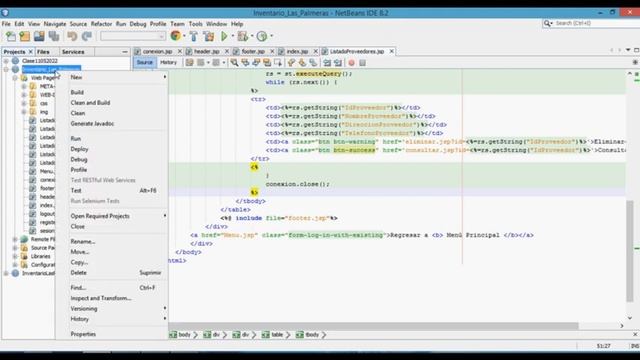Switch to the footer.jsp editor tab
Viewport: 640px width, 360px height.
pyautogui.click(x=253, y=51)
